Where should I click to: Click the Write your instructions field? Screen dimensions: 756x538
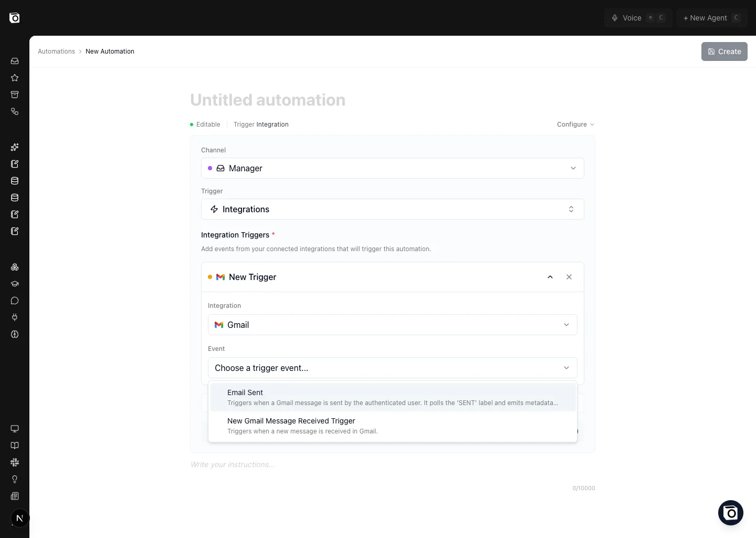coord(393,464)
